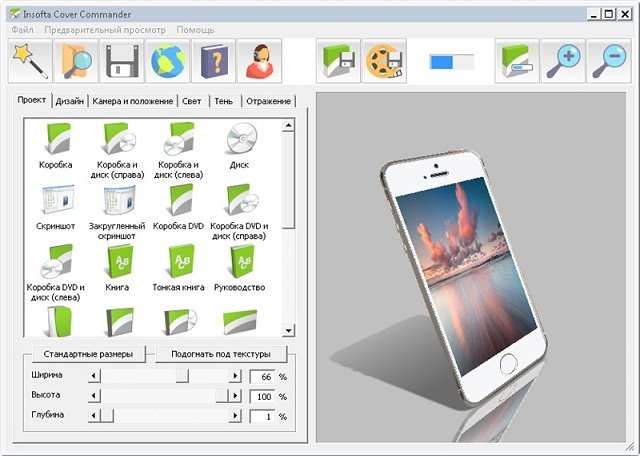Select the Диск template

click(x=240, y=146)
